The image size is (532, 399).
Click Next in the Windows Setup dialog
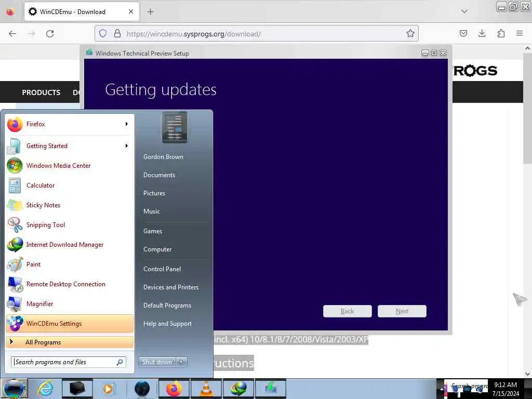(402, 311)
